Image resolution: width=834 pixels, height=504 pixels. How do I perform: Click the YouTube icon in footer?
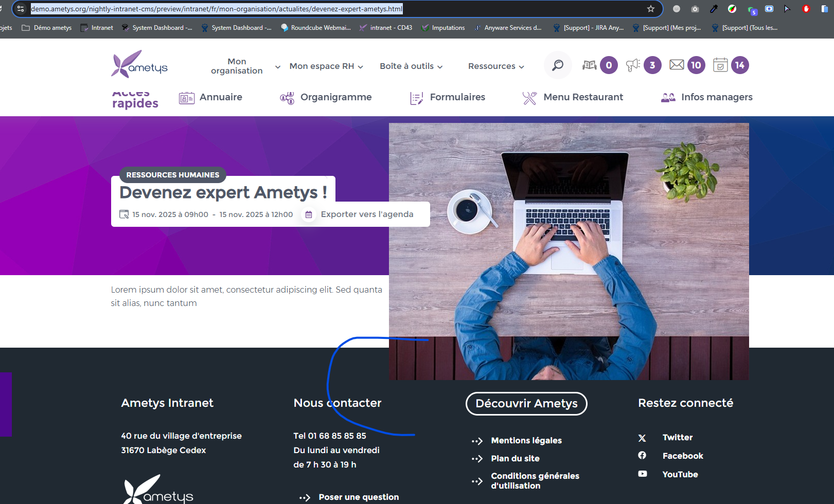[643, 474]
